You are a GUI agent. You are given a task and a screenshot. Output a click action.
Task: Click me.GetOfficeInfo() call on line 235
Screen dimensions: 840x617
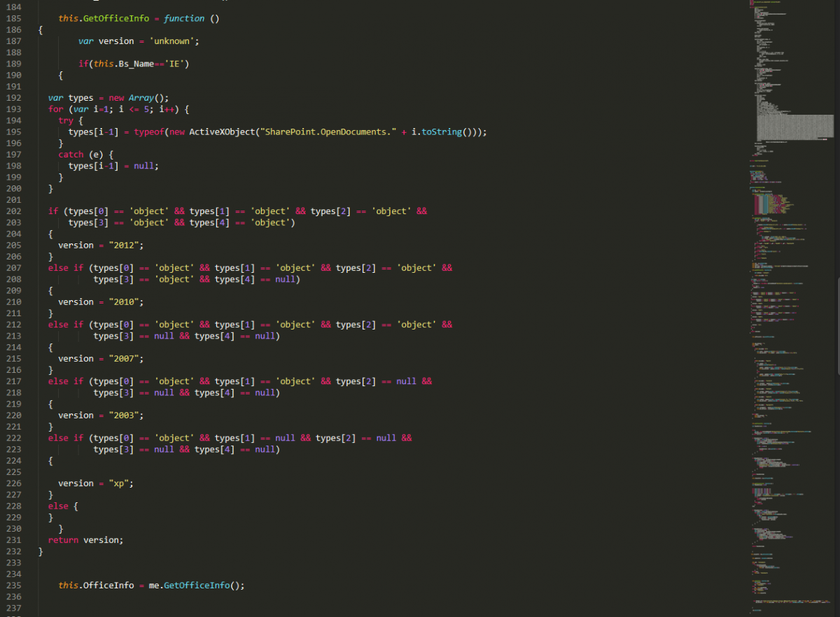(x=196, y=586)
